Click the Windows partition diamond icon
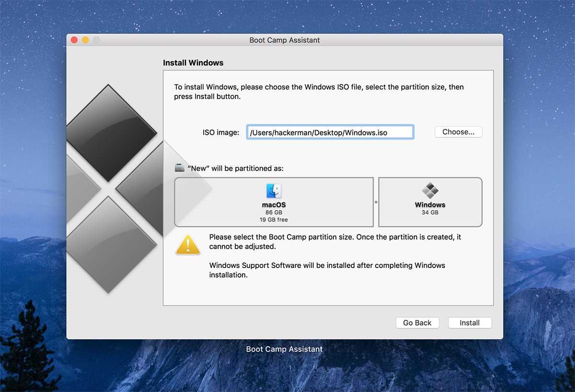The width and height of the screenshot is (575, 392). pos(430,191)
